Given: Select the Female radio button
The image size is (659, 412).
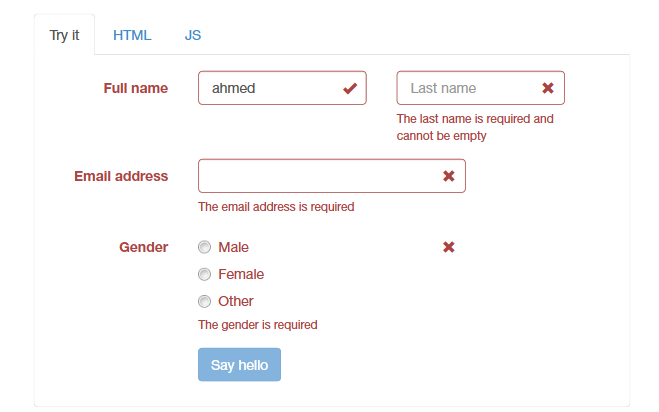Looking at the screenshot, I should 205,274.
